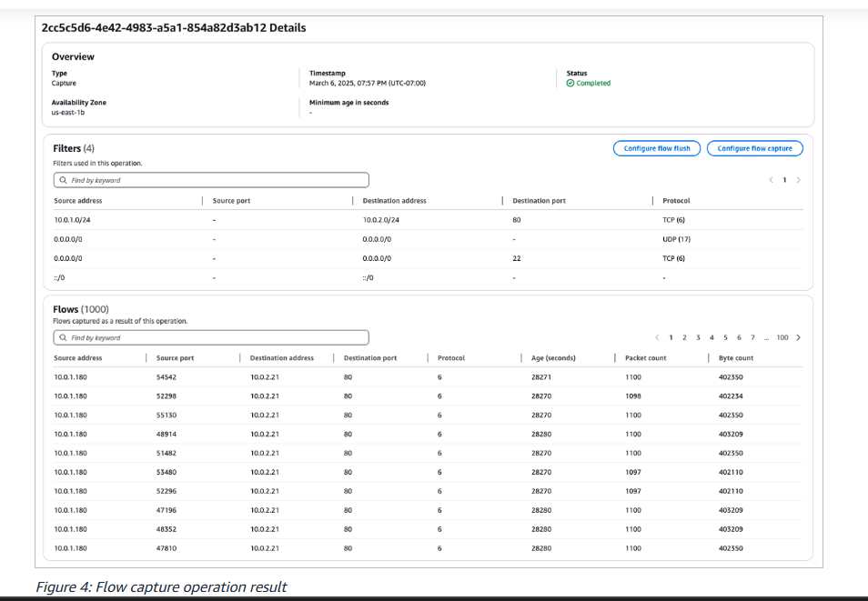This screenshot has width=868, height=601.
Task: Click previous page arrow in Filters
Action: (772, 180)
